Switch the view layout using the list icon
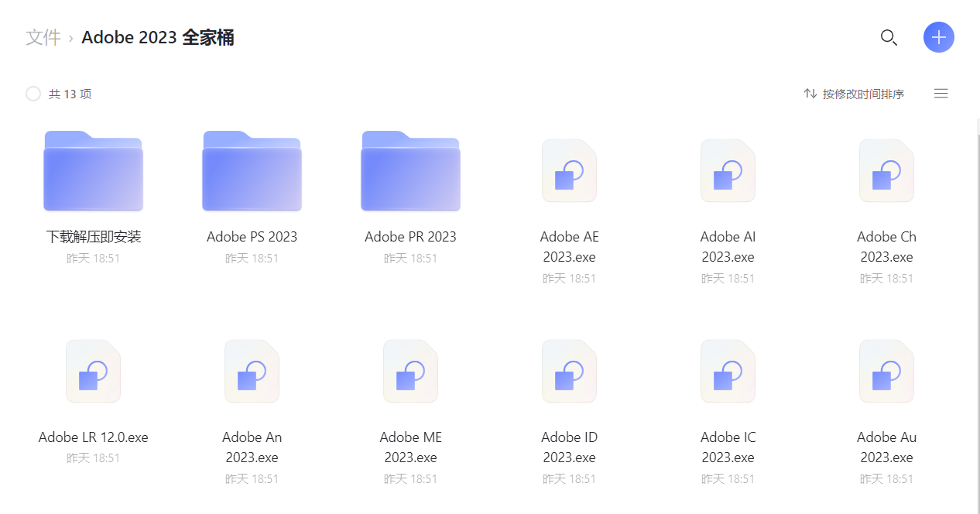This screenshot has height=514, width=980. coord(941,93)
